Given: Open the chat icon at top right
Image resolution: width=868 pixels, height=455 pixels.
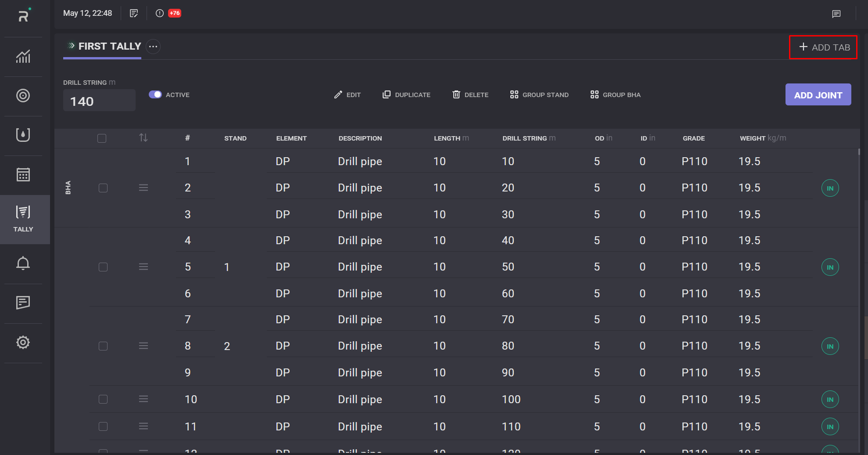Looking at the screenshot, I should coord(836,14).
